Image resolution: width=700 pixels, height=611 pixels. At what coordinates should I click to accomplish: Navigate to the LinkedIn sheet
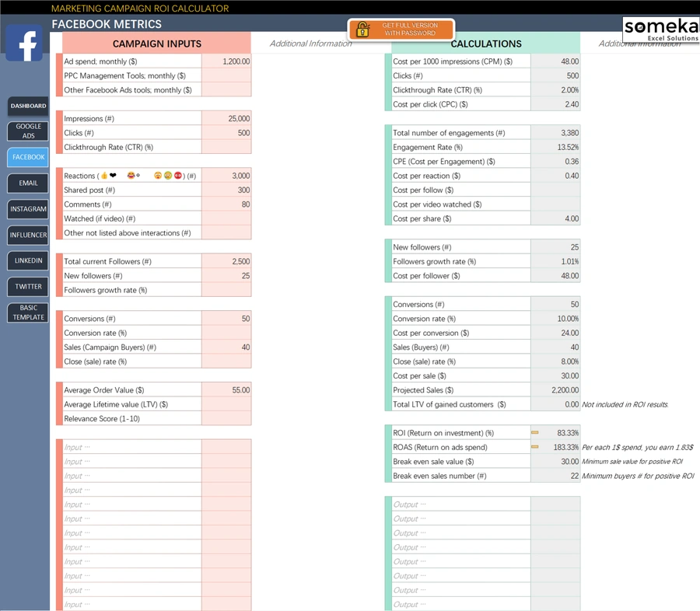pos(28,260)
